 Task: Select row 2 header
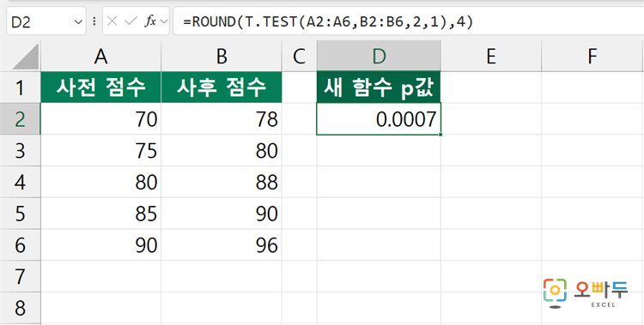[20, 119]
